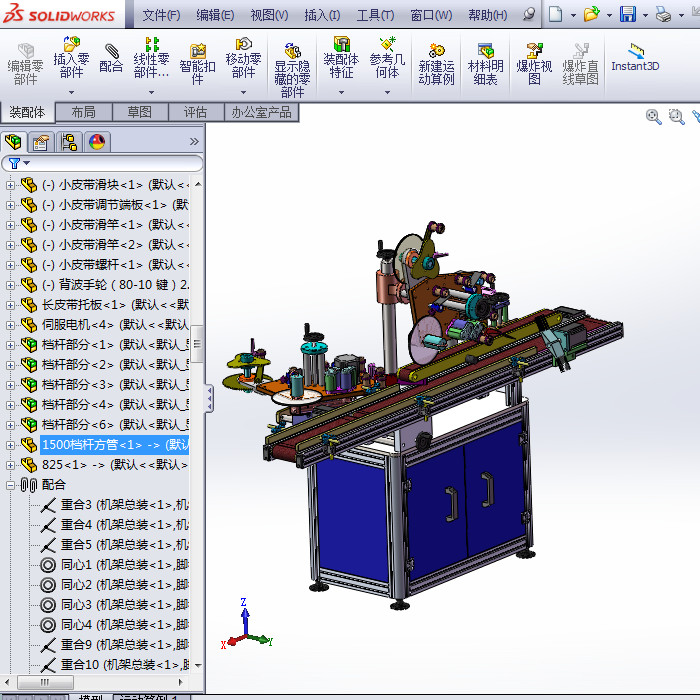
Task: Expand 伺服电机<4> tree node
Action: pos(10,325)
